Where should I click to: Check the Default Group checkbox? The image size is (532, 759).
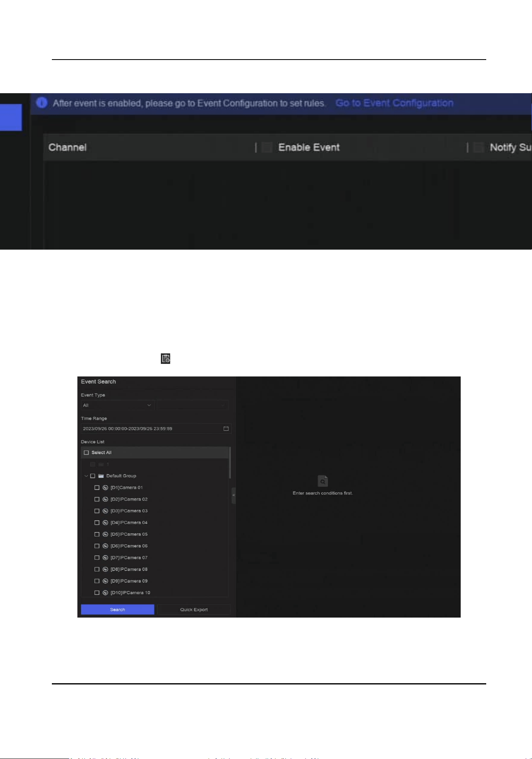(x=93, y=476)
